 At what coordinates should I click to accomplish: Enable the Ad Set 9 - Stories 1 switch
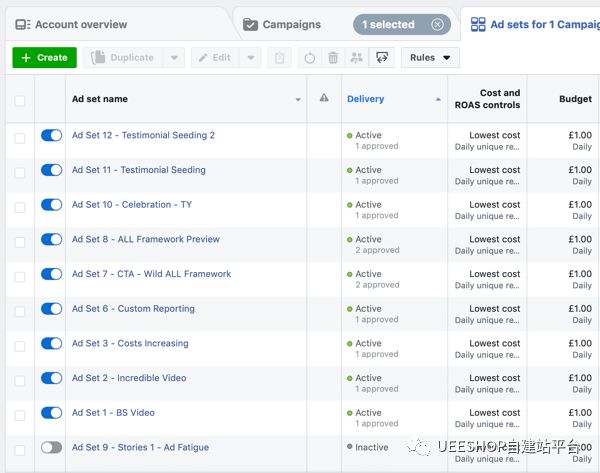coord(51,448)
